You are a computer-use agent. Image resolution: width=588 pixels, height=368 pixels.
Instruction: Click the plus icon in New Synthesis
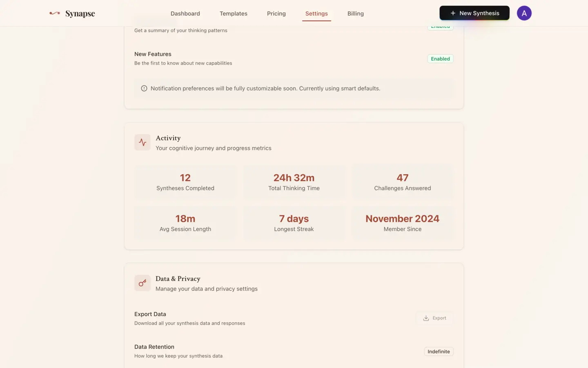coord(453,13)
